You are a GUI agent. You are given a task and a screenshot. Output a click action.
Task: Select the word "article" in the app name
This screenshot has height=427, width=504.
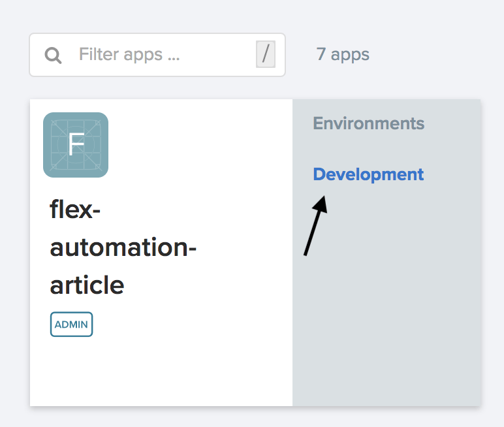click(87, 285)
